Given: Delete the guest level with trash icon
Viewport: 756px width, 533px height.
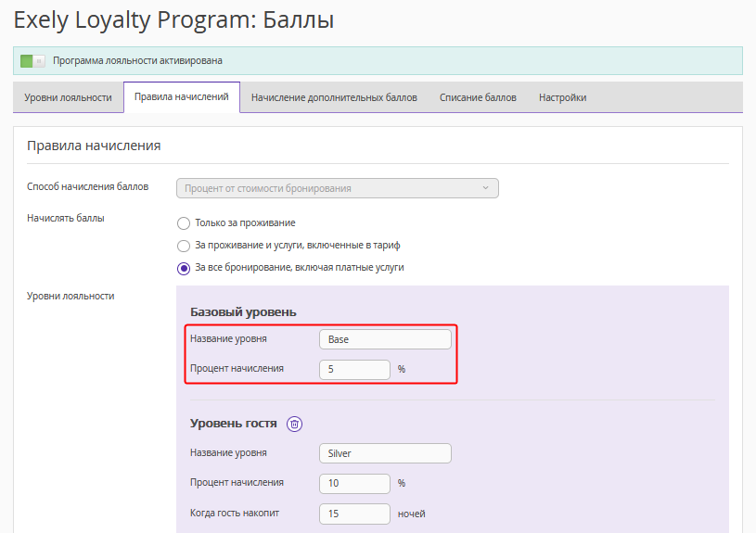Looking at the screenshot, I should click(x=295, y=425).
